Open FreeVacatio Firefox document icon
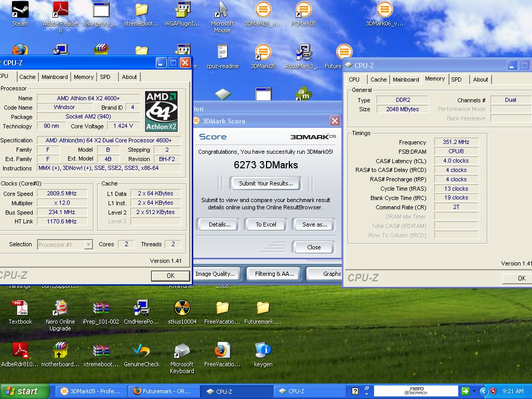The image size is (532, 399). pos(222,355)
